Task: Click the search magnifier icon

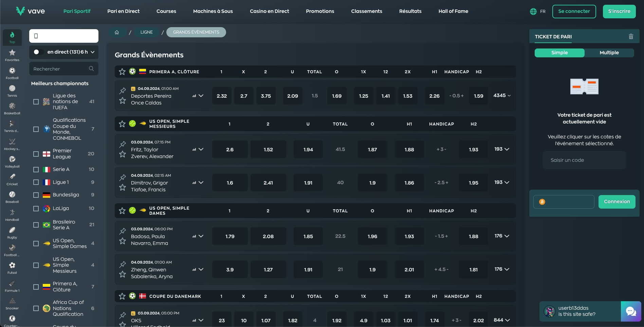Action: pyautogui.click(x=91, y=69)
